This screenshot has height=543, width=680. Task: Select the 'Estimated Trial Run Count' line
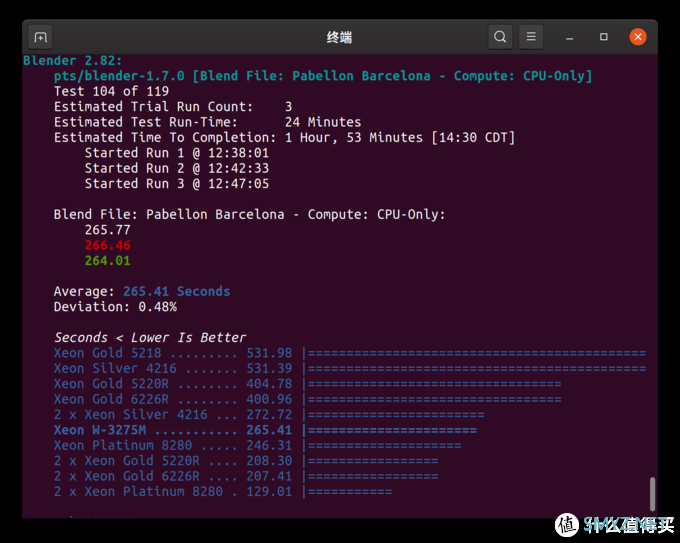pyautogui.click(x=173, y=107)
